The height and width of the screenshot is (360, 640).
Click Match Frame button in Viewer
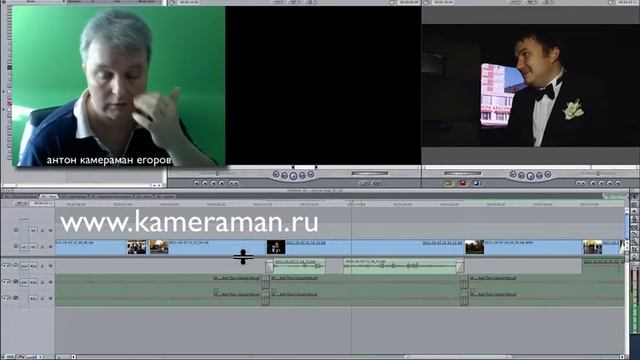coord(197,184)
